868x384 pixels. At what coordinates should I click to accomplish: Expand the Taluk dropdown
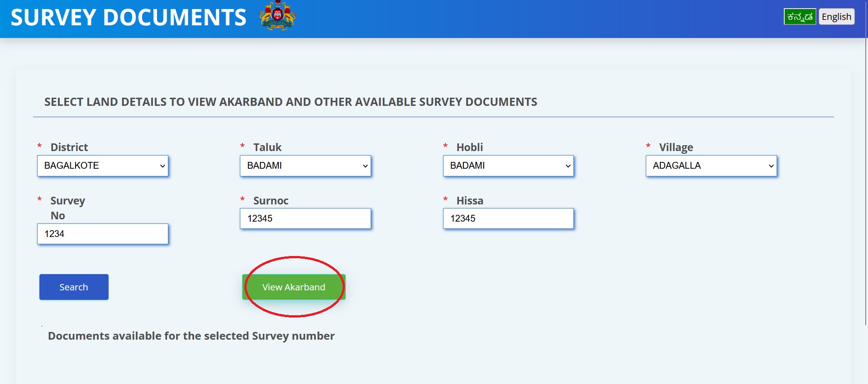point(305,166)
